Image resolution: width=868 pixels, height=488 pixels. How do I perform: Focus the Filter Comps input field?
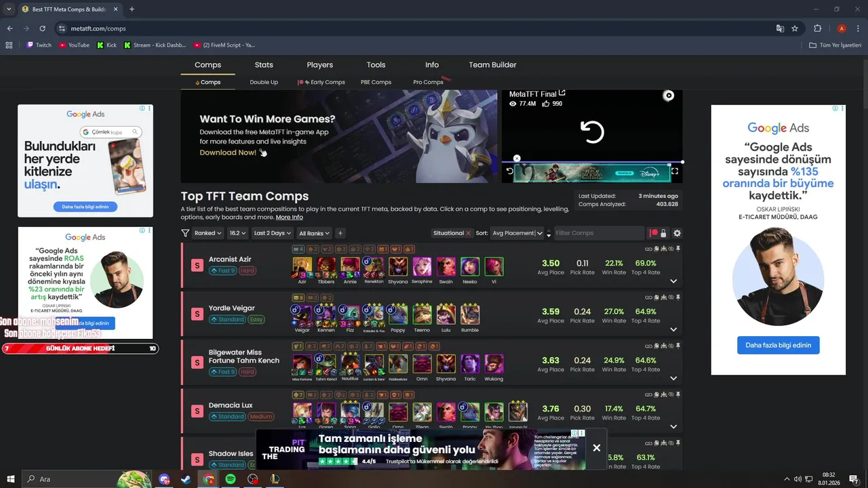[x=599, y=233]
